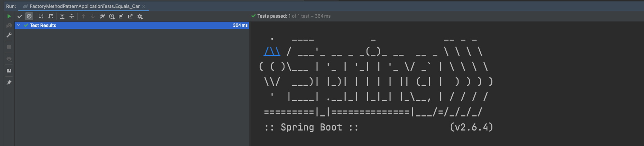This screenshot has width=644, height=146.
Task: Pin the run tab with the pushpin icon
Action: click(x=9, y=83)
